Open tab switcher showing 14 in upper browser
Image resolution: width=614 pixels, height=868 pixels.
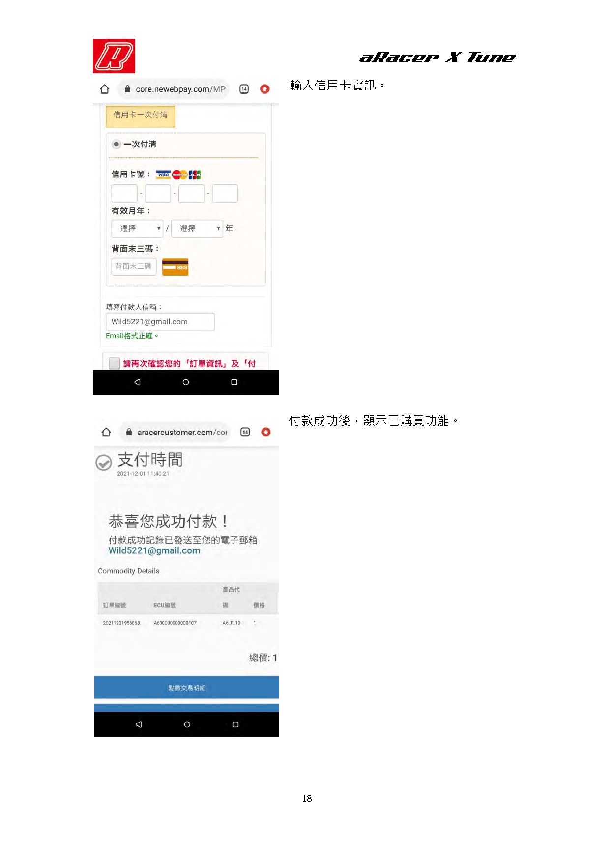(244, 89)
